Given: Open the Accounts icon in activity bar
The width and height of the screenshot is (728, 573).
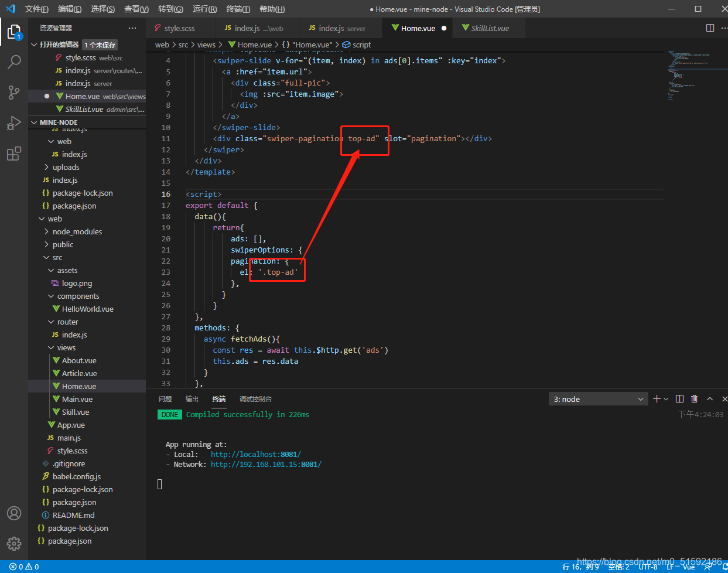Looking at the screenshot, I should tap(15, 513).
